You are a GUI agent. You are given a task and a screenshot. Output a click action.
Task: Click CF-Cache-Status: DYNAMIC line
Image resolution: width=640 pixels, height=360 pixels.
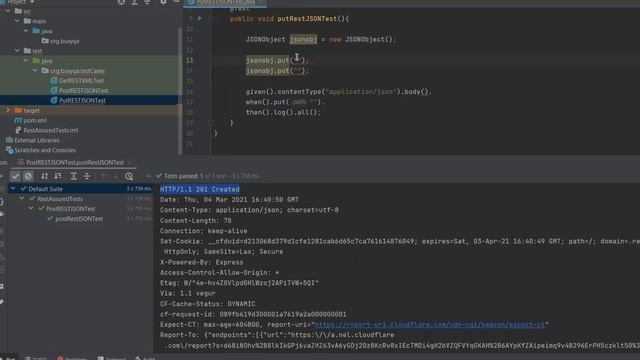point(207,304)
